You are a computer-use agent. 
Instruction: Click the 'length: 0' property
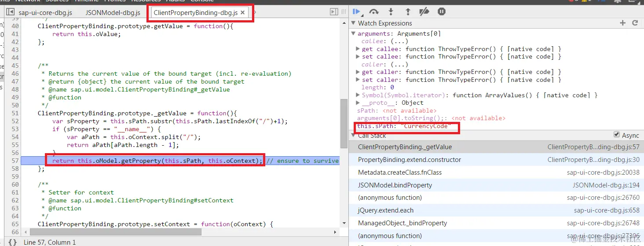pos(378,87)
